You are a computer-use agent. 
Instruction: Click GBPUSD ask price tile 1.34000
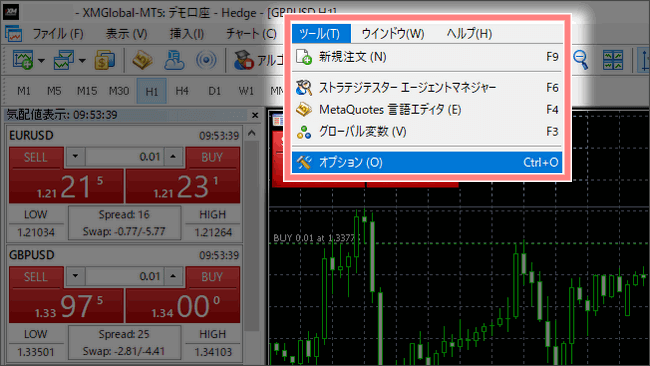pyautogui.click(x=183, y=305)
